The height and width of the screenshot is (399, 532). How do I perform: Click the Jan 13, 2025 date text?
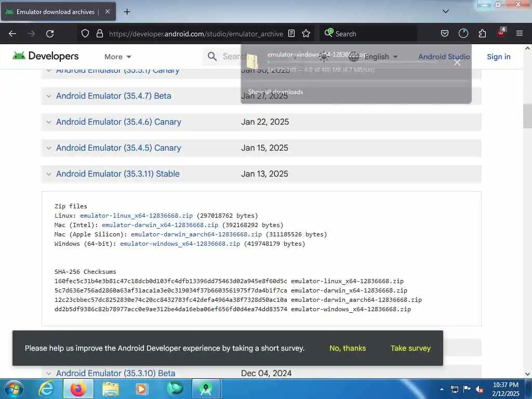[x=264, y=174]
